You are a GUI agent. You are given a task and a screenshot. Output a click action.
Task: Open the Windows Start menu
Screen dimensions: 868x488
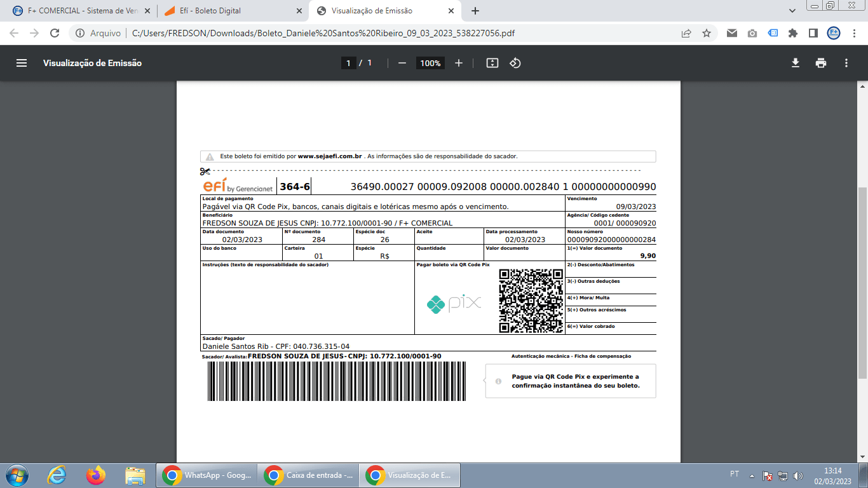coord(16,475)
